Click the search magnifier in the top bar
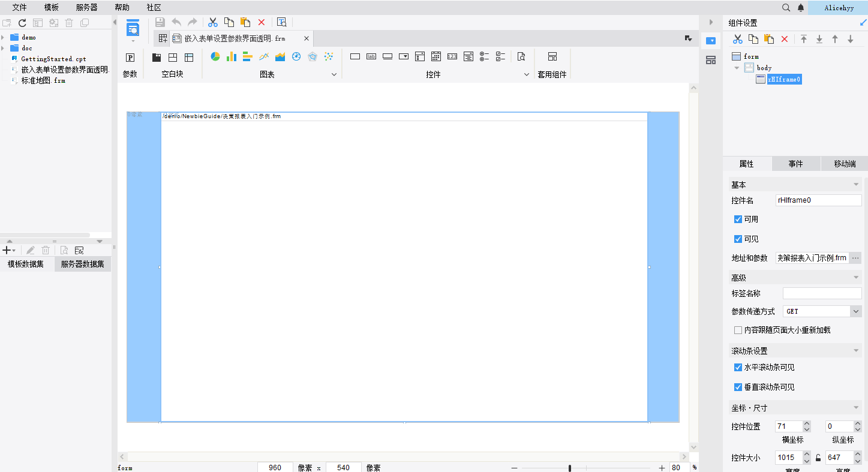This screenshot has height=472, width=868. (x=786, y=8)
